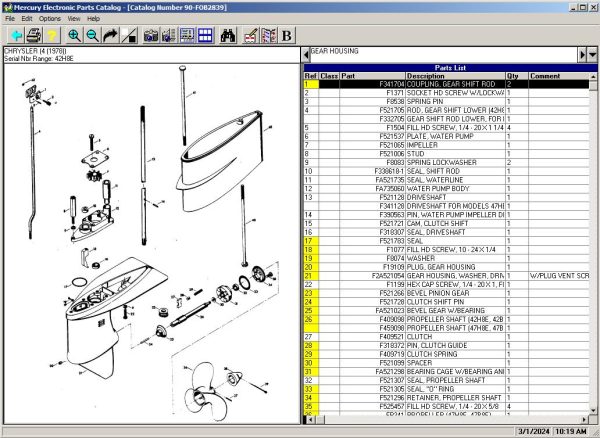Select the SPACER row
This screenshot has width=600, height=438.
coord(447,363)
